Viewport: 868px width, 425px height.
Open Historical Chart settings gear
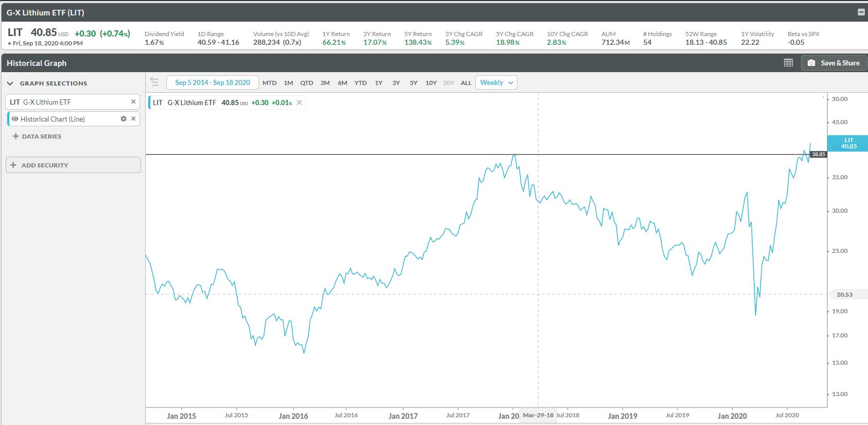124,119
